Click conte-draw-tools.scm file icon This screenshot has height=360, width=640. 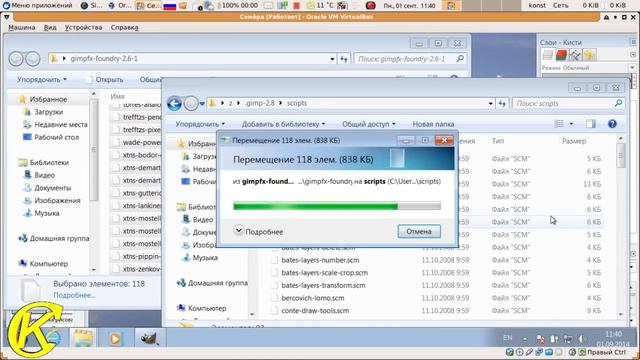[274, 311]
